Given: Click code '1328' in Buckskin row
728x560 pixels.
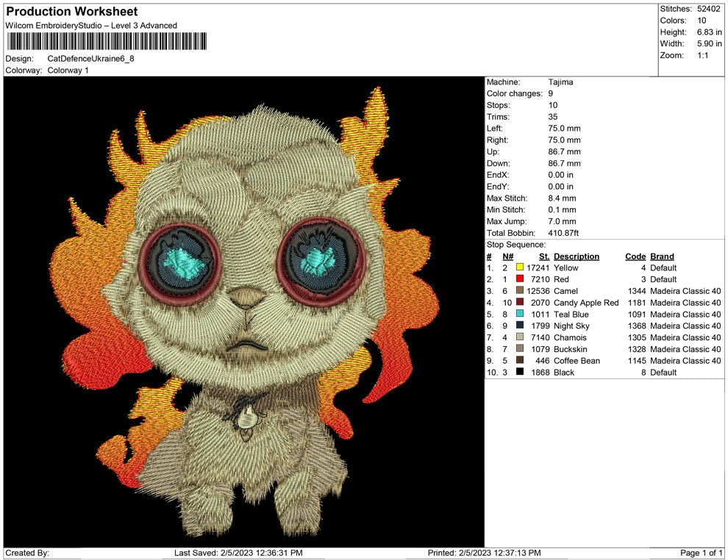Looking at the screenshot, I should click(x=637, y=349).
